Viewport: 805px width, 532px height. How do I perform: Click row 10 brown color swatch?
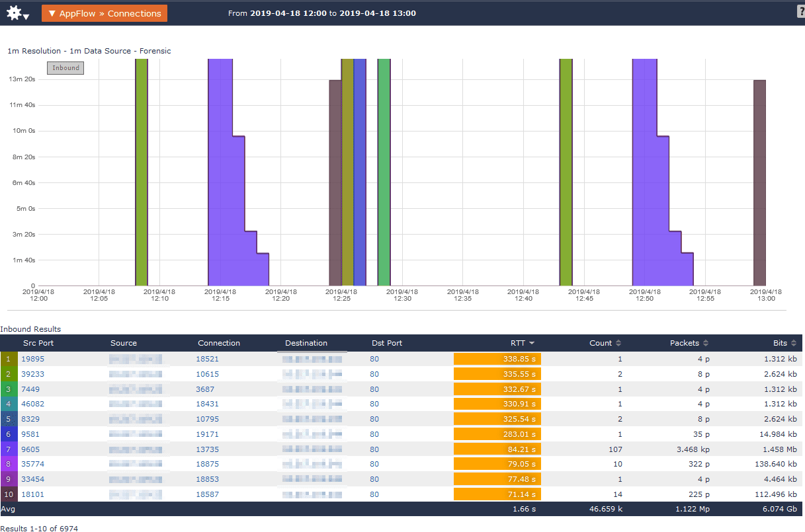[x=9, y=494]
